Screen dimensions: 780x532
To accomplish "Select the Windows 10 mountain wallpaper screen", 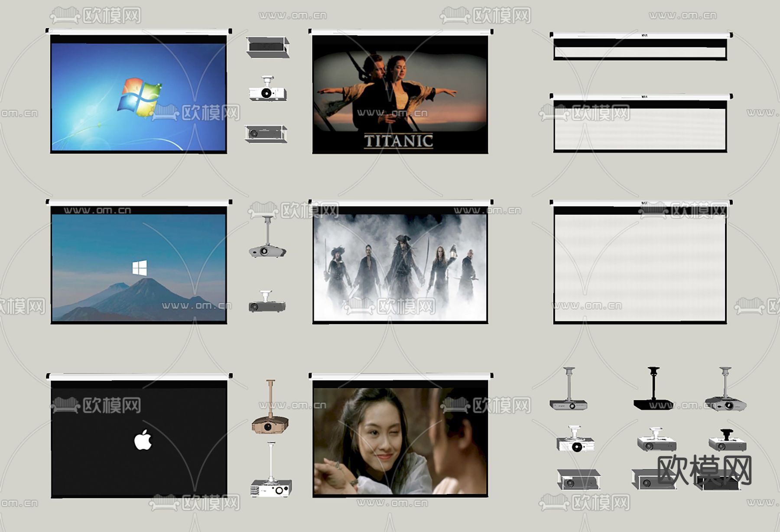I will 139,262.
